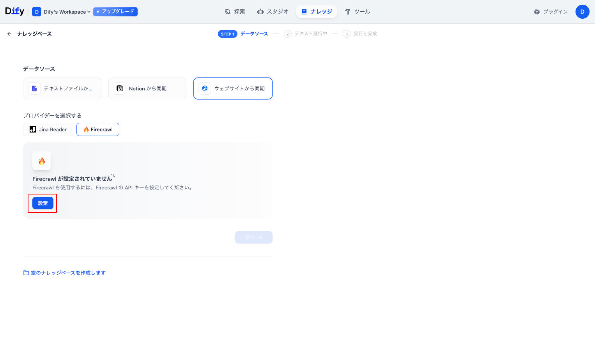Choose Firecrawl as provider
Viewport: 595px width, 364px height.
point(98,129)
